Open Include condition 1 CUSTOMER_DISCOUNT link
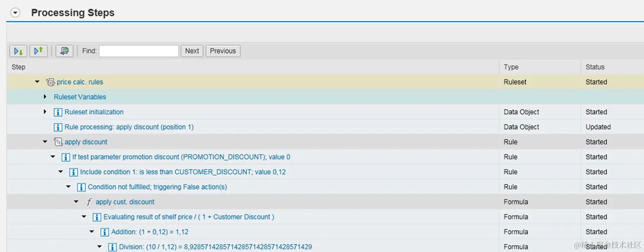 tap(183, 172)
